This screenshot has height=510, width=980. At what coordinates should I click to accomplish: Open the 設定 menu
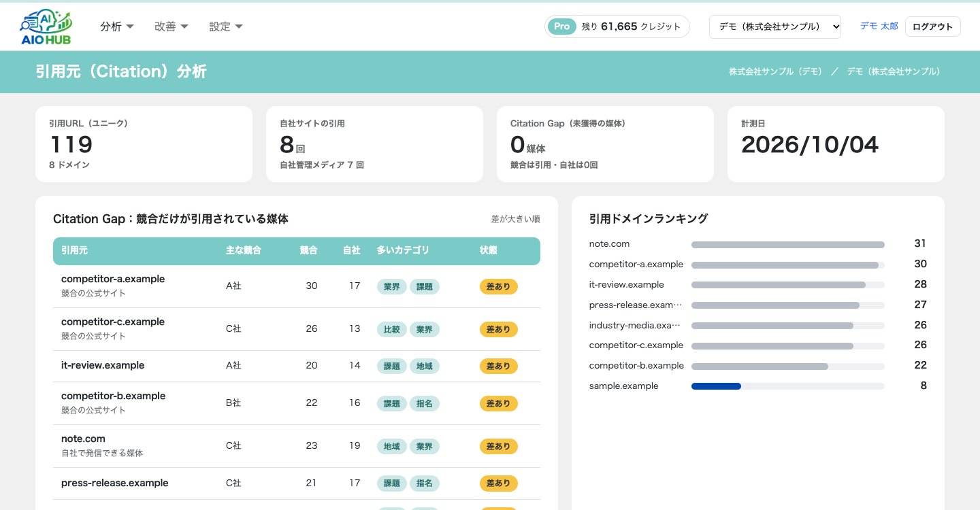(x=226, y=27)
